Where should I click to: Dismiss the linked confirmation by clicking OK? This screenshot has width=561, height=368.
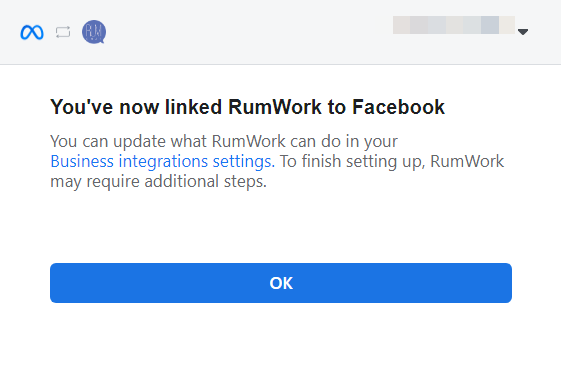click(281, 283)
